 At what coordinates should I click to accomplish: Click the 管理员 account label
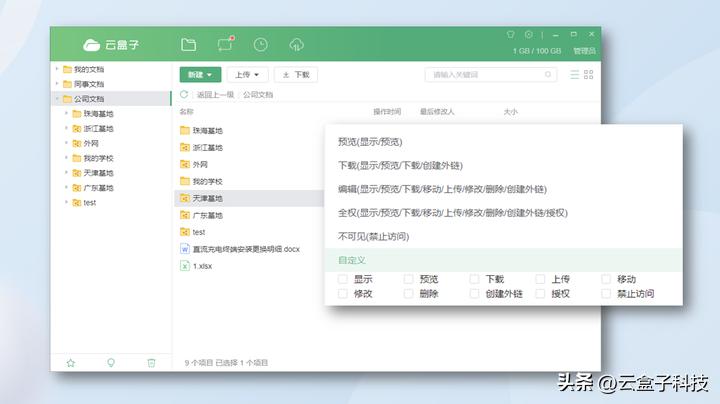(584, 50)
